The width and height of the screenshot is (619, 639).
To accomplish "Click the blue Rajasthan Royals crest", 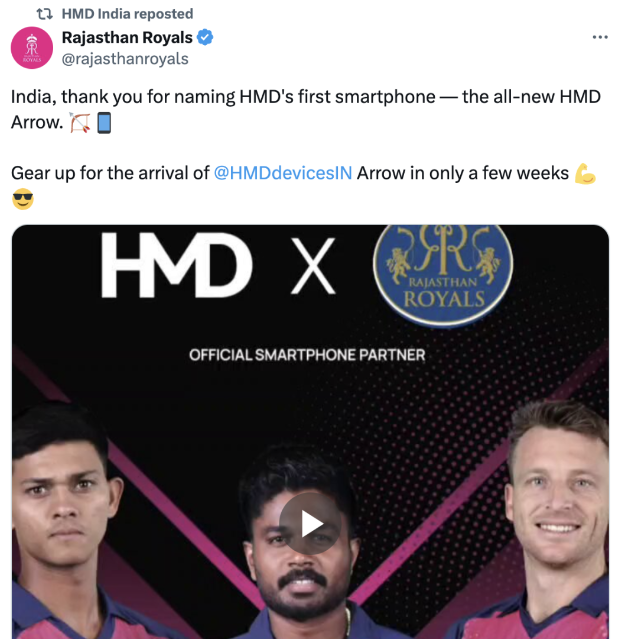I will click(x=443, y=274).
